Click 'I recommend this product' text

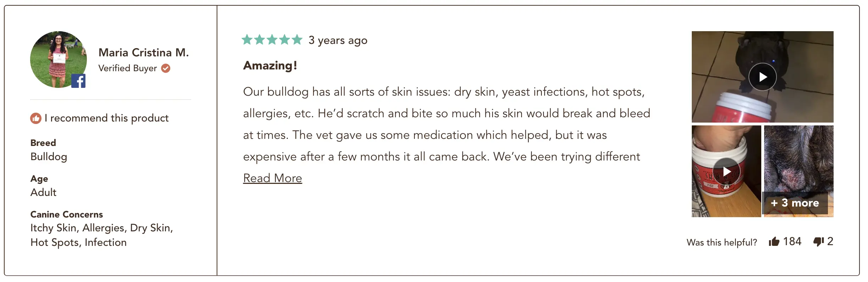click(107, 118)
